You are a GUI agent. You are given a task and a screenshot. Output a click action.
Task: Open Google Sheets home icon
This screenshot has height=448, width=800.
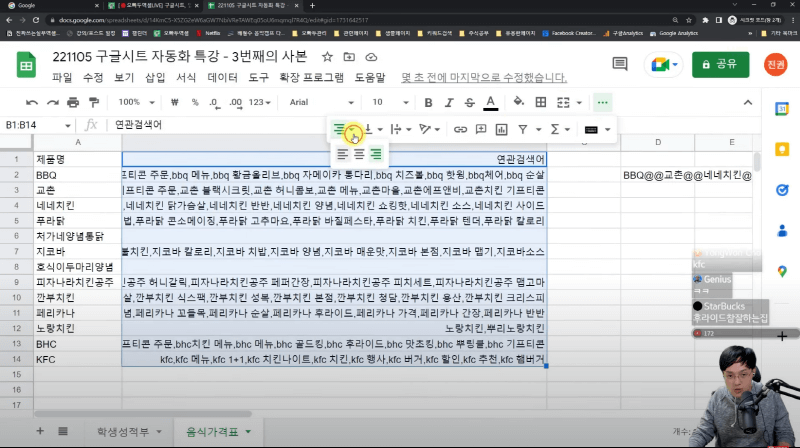[26, 65]
